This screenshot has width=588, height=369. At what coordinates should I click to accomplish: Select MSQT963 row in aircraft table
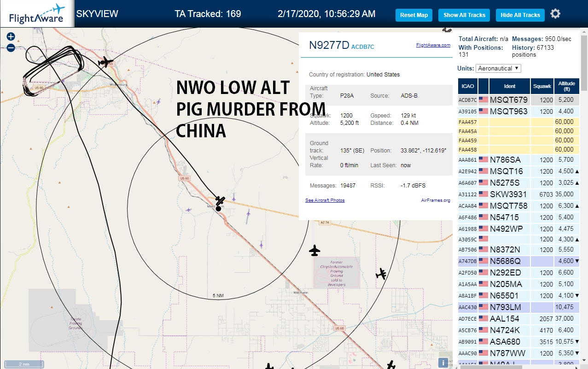[519, 111]
